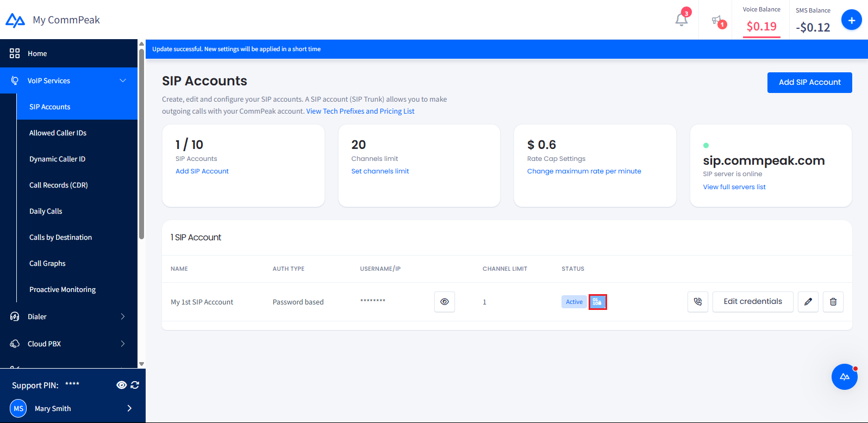The height and width of the screenshot is (423, 868).
Task: Click the Home grid icon in sidebar
Action: (15, 53)
